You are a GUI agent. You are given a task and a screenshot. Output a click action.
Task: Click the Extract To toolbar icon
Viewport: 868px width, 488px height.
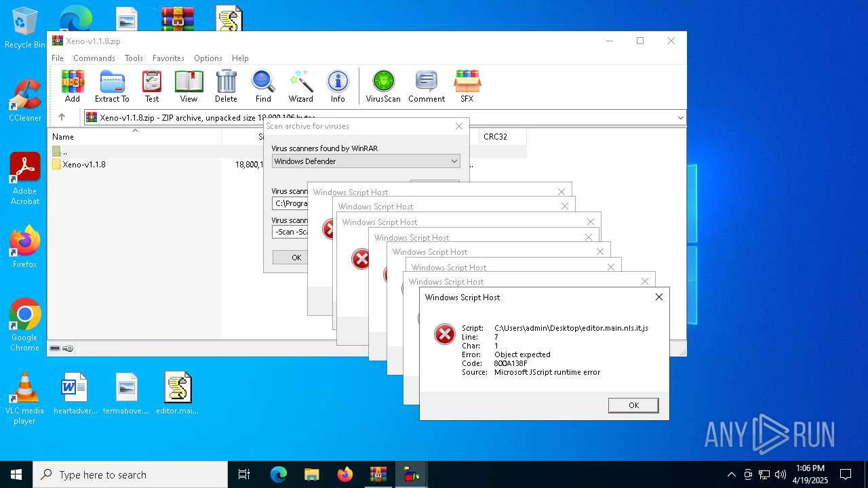click(112, 86)
